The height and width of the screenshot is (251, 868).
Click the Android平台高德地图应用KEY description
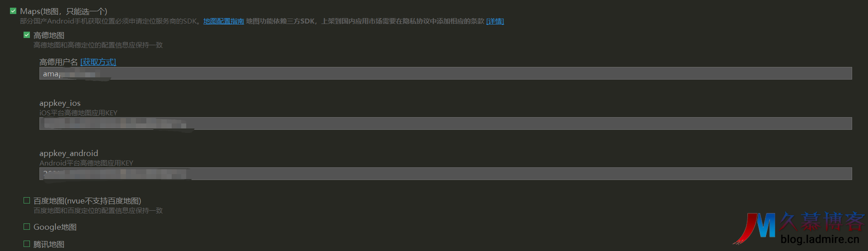click(86, 163)
